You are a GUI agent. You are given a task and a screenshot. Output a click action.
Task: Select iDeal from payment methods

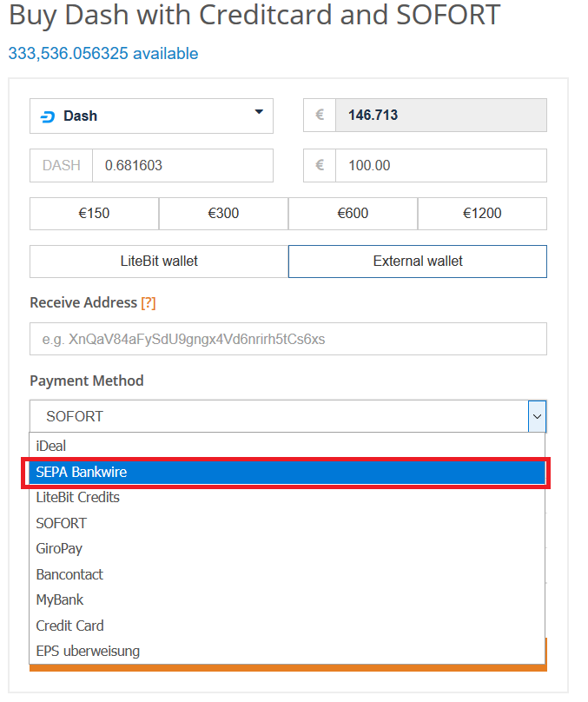tap(287, 446)
